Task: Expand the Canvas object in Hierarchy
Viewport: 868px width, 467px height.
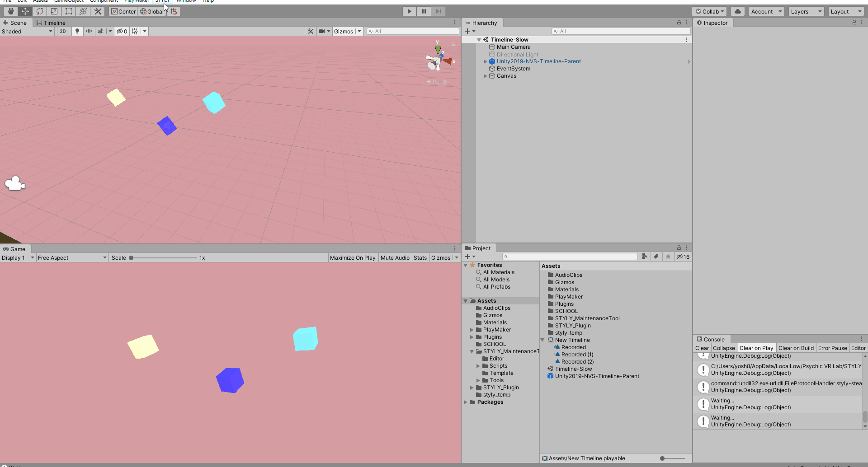Action: (x=486, y=76)
